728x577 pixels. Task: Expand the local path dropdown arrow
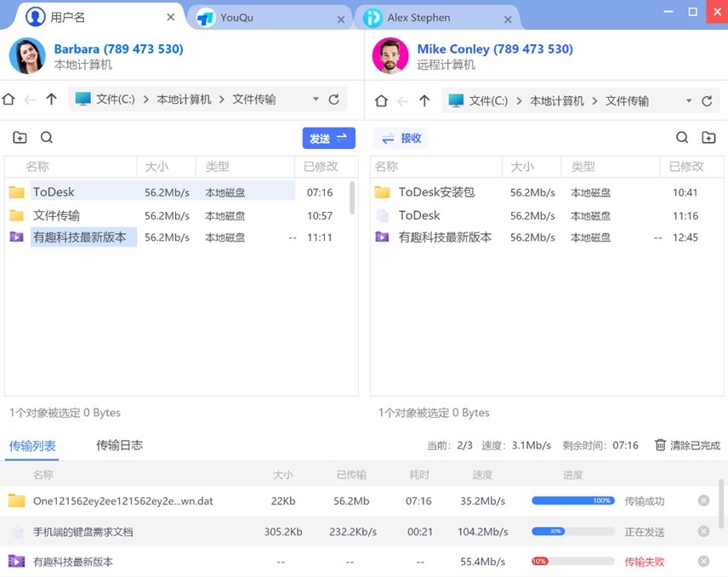(x=316, y=100)
